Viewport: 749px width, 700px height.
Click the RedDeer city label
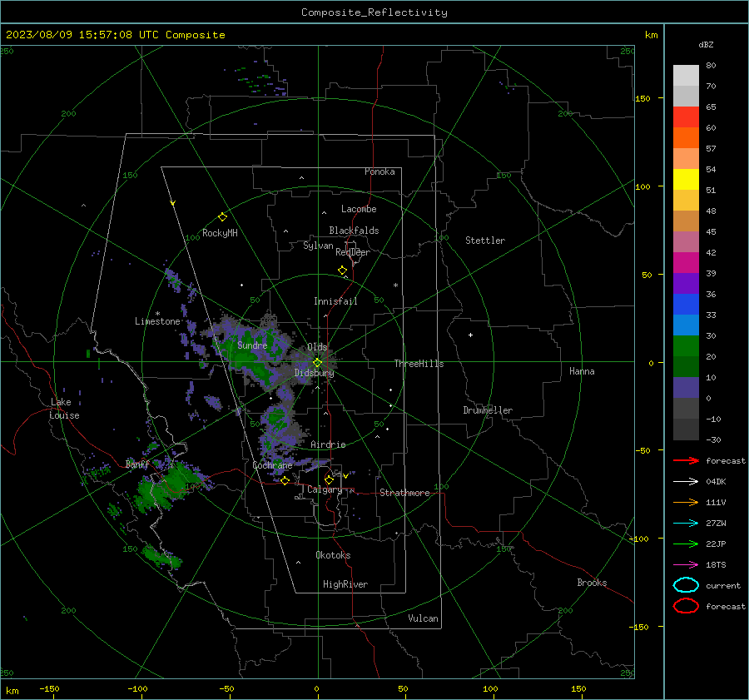[x=353, y=252]
